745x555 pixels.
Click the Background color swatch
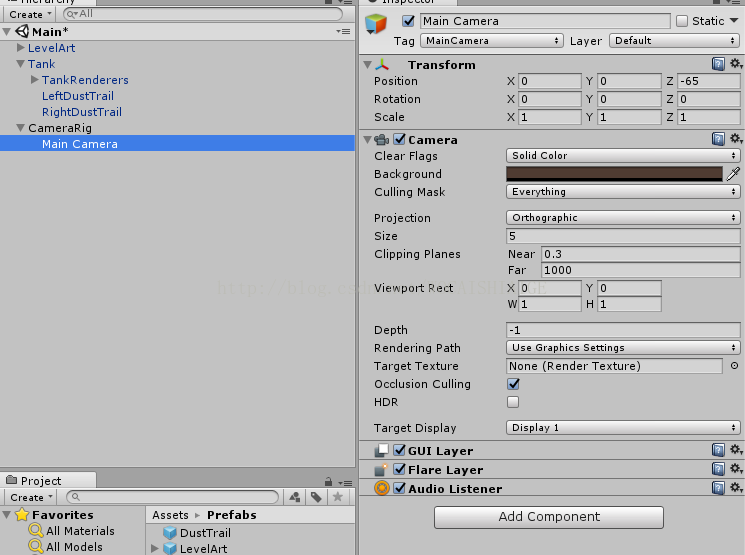point(614,174)
